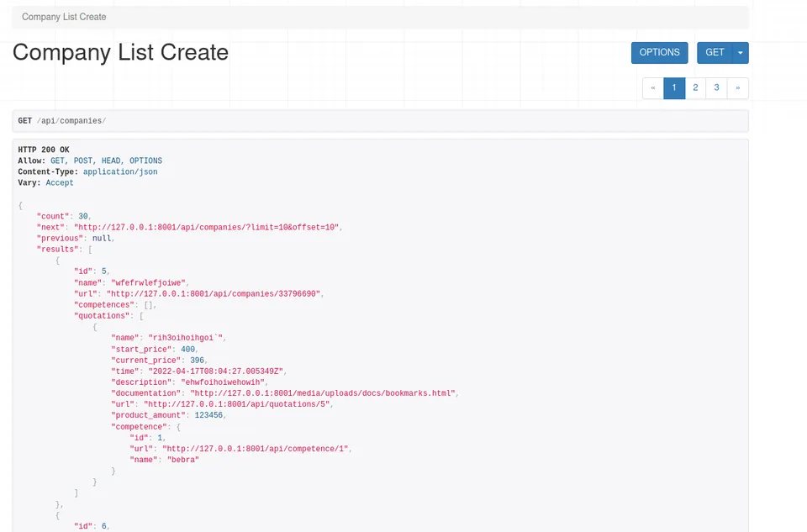Viewport: 807px width, 532px height.
Task: Follow the api/competence/1 URL
Action: tap(256, 449)
